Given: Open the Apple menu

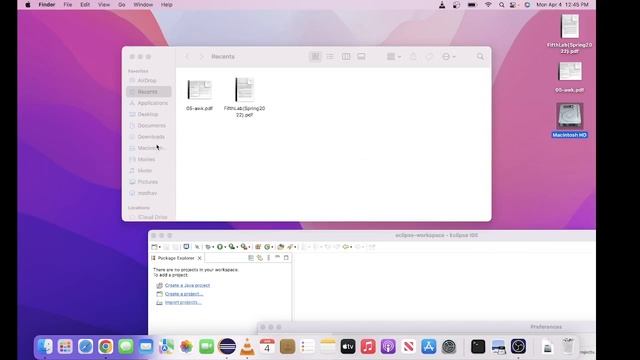Looking at the screenshot, I should 28,5.
